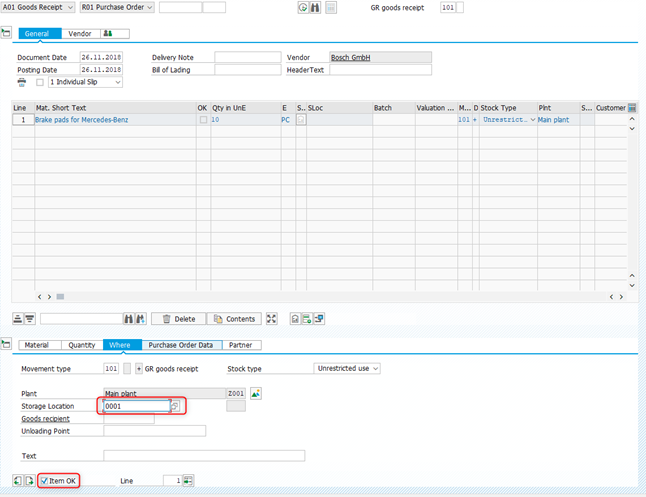Open the Partner detail tab
The width and height of the screenshot is (646, 497).
coord(241,345)
